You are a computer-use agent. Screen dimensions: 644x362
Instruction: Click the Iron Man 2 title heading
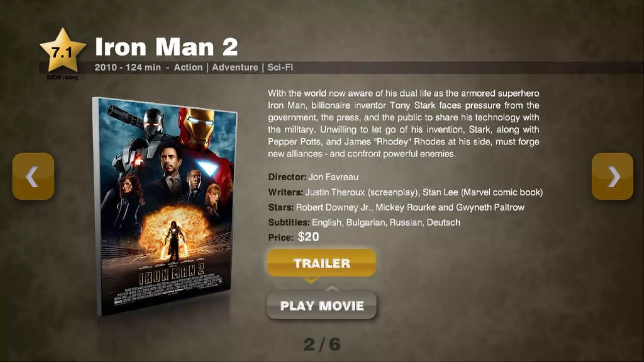point(166,47)
